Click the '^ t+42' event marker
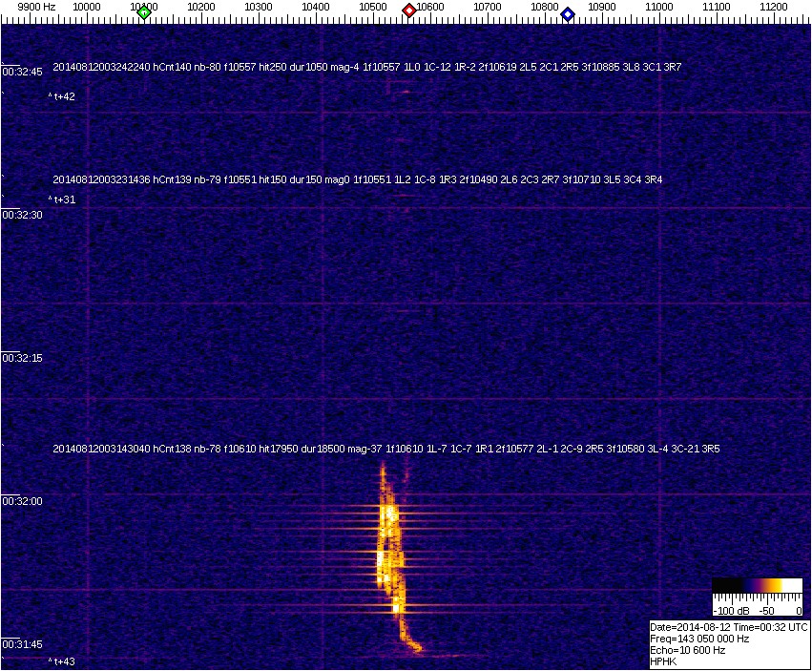 coord(62,96)
